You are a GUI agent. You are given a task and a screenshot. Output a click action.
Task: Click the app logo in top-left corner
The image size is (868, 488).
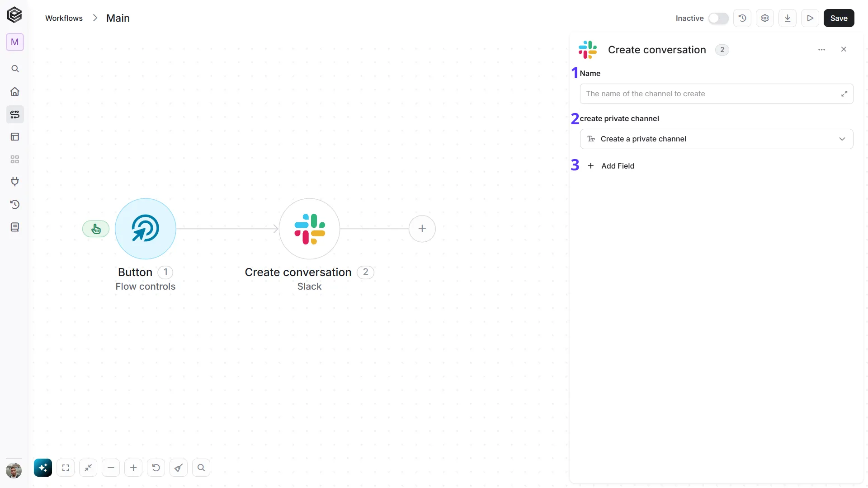[x=14, y=15]
